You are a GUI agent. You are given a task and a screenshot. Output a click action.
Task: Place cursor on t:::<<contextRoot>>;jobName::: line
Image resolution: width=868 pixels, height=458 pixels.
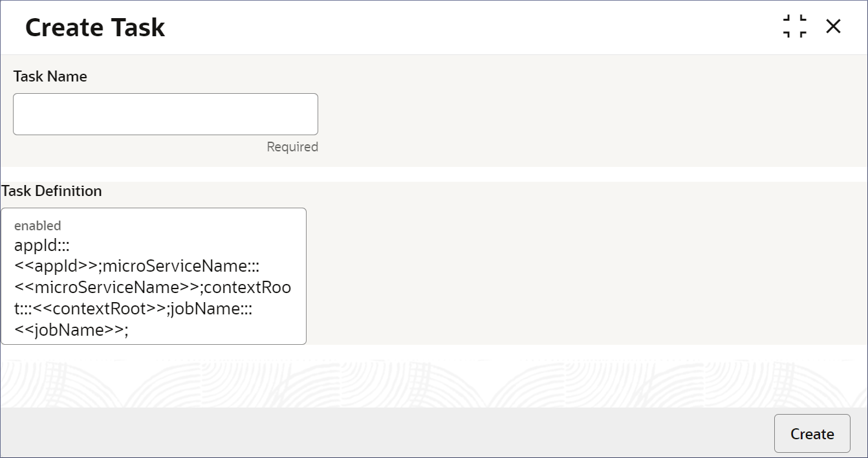coord(133,309)
